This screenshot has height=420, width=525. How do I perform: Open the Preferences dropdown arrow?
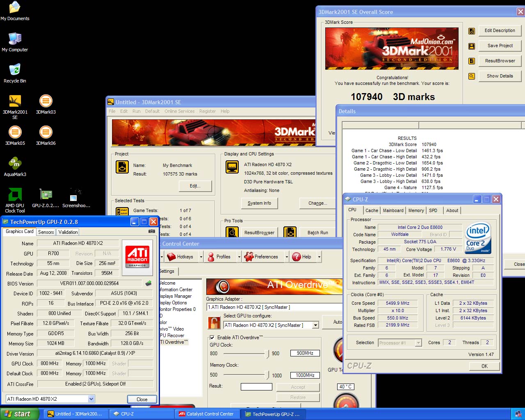(x=287, y=257)
